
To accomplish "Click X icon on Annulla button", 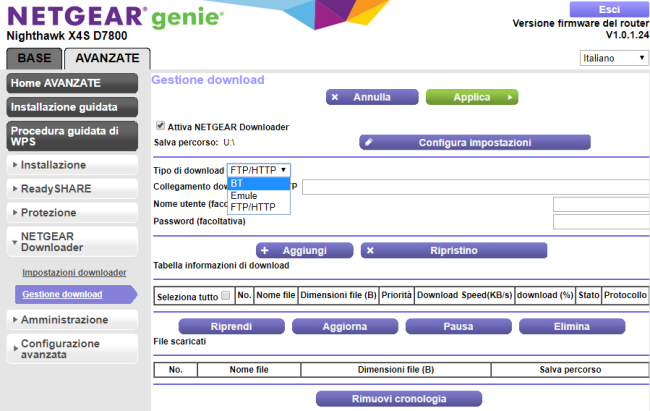I will 335,97.
